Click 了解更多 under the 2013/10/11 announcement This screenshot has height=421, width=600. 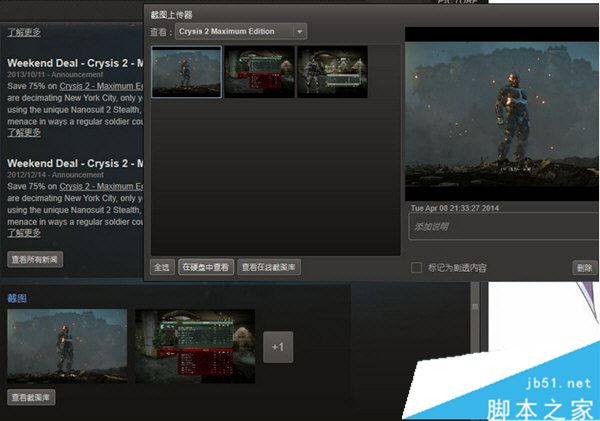tap(24, 132)
